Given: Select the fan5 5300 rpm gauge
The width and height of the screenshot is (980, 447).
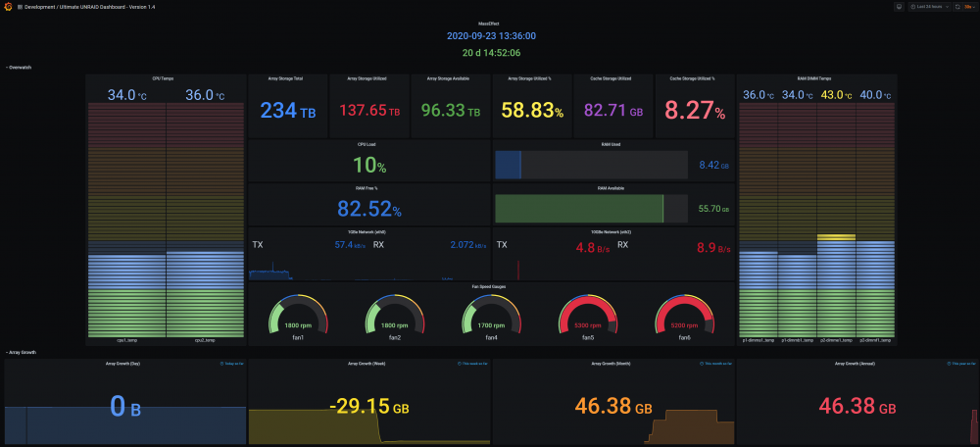Looking at the screenshot, I should [x=588, y=317].
